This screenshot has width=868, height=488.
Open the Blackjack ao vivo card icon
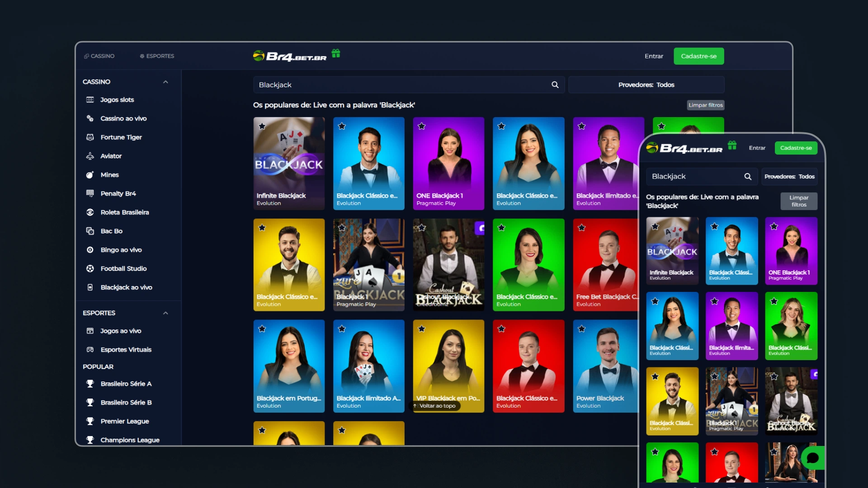tap(90, 287)
